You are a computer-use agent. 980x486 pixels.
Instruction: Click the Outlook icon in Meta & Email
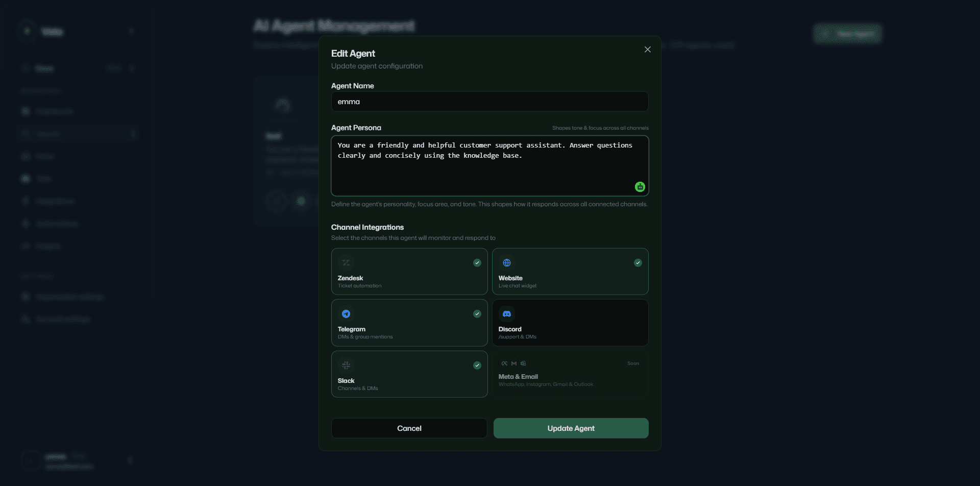pos(523,363)
